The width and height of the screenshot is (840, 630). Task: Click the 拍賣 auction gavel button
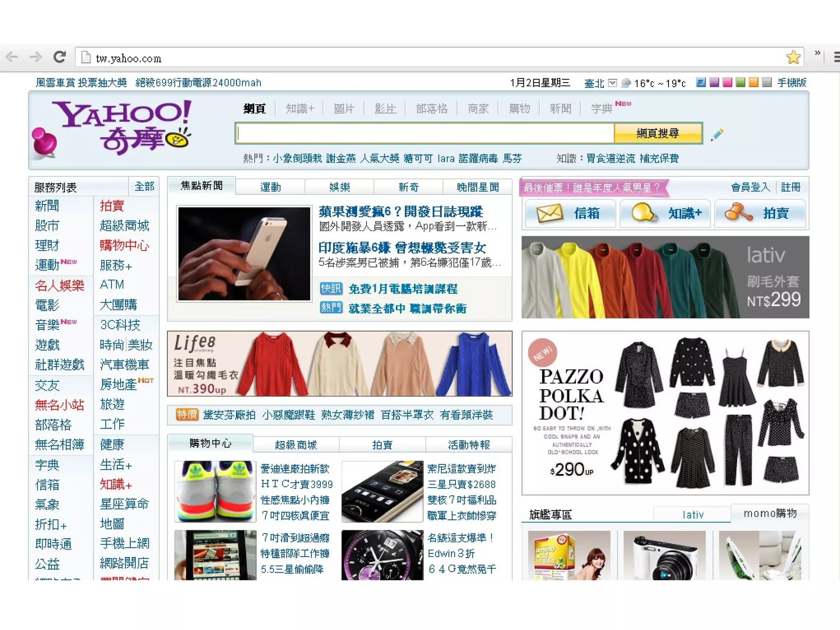click(x=760, y=213)
